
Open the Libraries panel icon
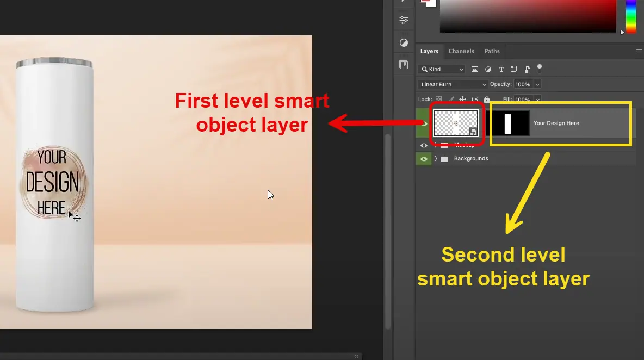[404, 65]
